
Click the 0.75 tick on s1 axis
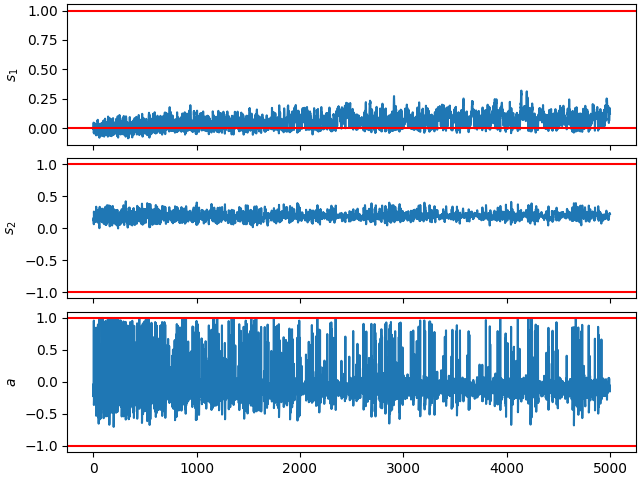click(x=42, y=40)
